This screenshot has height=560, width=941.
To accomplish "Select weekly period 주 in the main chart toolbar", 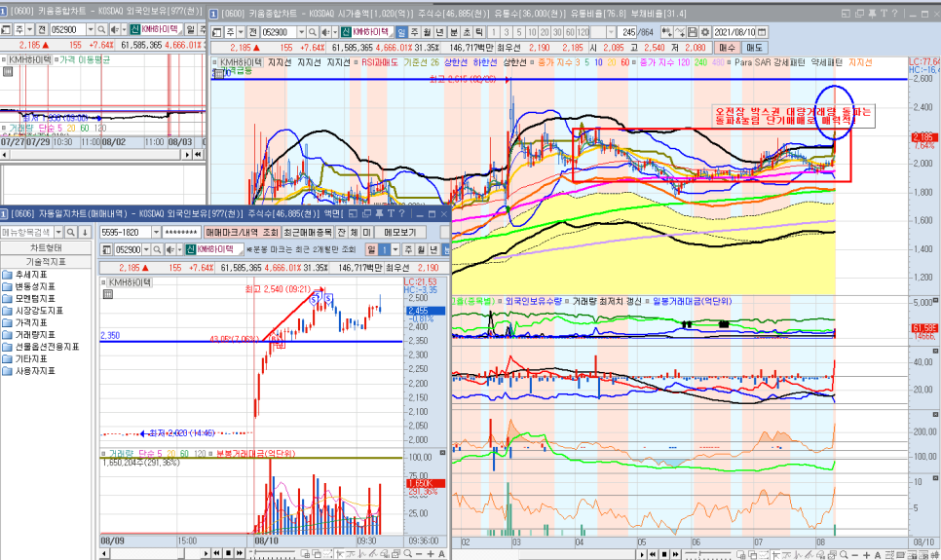I will 415,32.
